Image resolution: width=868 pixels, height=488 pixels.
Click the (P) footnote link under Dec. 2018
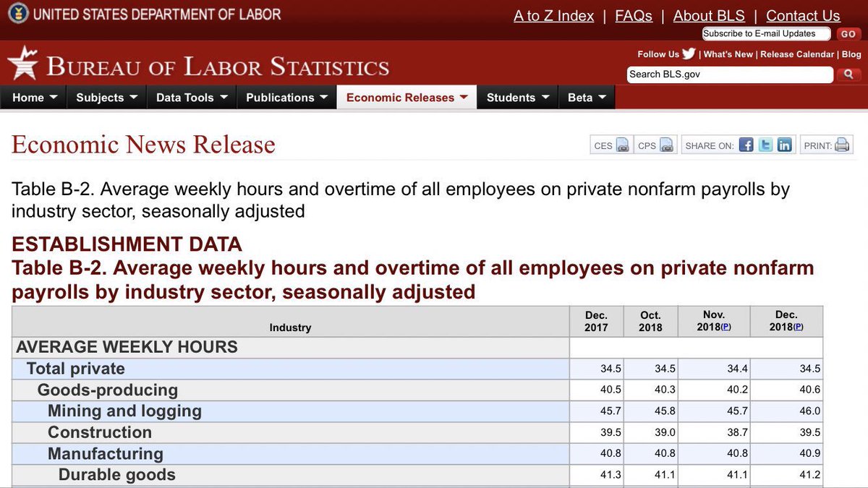[798, 327]
